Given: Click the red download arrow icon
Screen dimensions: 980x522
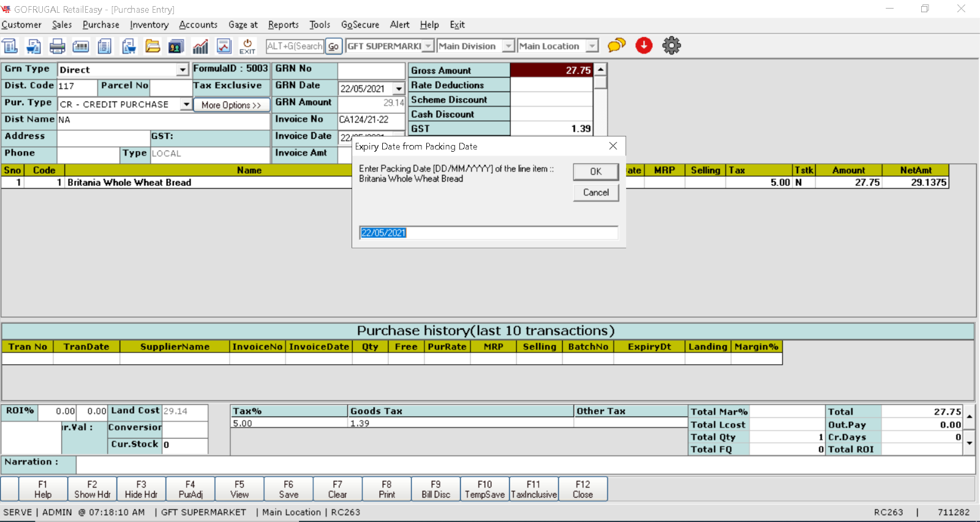Looking at the screenshot, I should click(x=644, y=45).
